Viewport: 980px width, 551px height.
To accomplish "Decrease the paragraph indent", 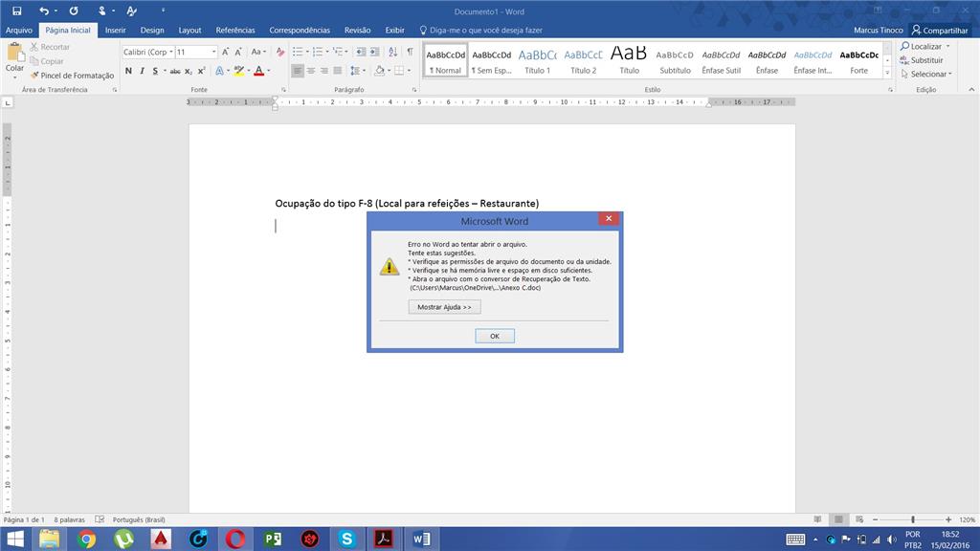I will tap(361, 52).
